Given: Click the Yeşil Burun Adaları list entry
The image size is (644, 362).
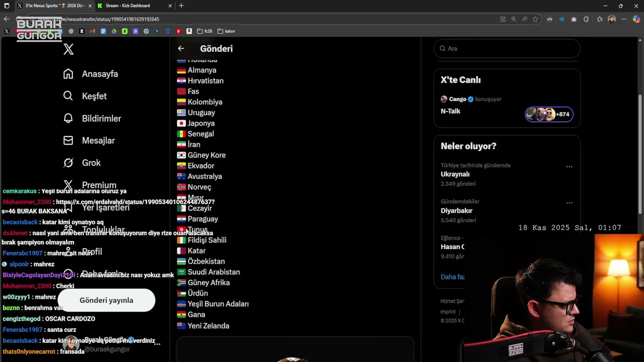Looking at the screenshot, I should (213, 304).
